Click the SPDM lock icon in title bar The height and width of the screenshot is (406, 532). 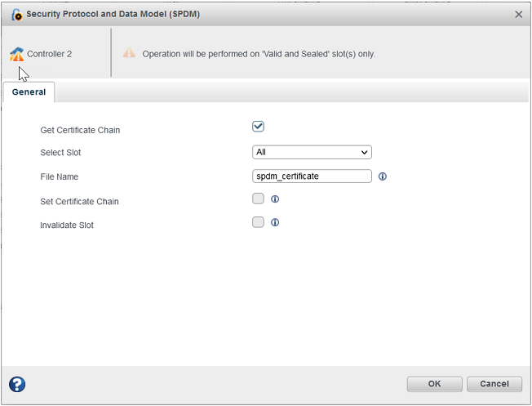pos(16,14)
